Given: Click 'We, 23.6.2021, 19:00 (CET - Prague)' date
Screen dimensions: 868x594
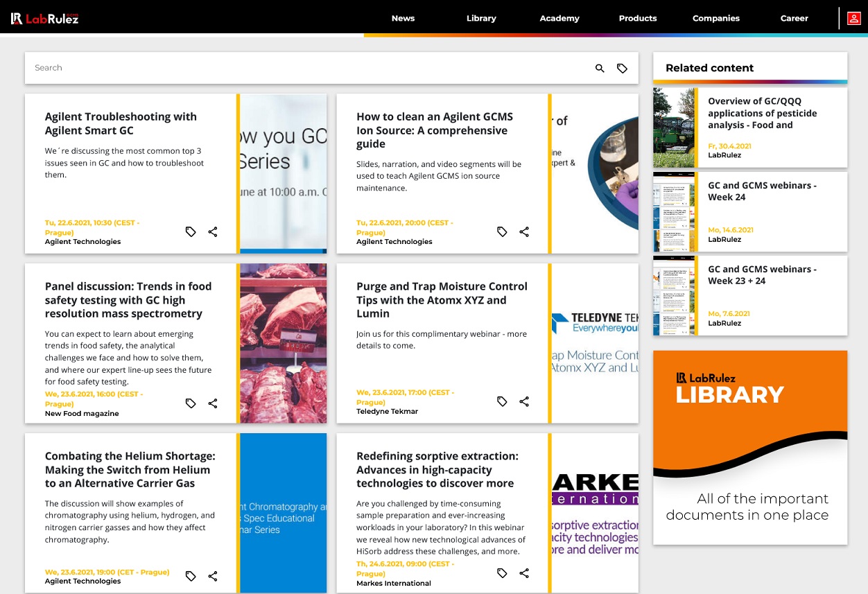Looking at the screenshot, I should pos(107,572).
